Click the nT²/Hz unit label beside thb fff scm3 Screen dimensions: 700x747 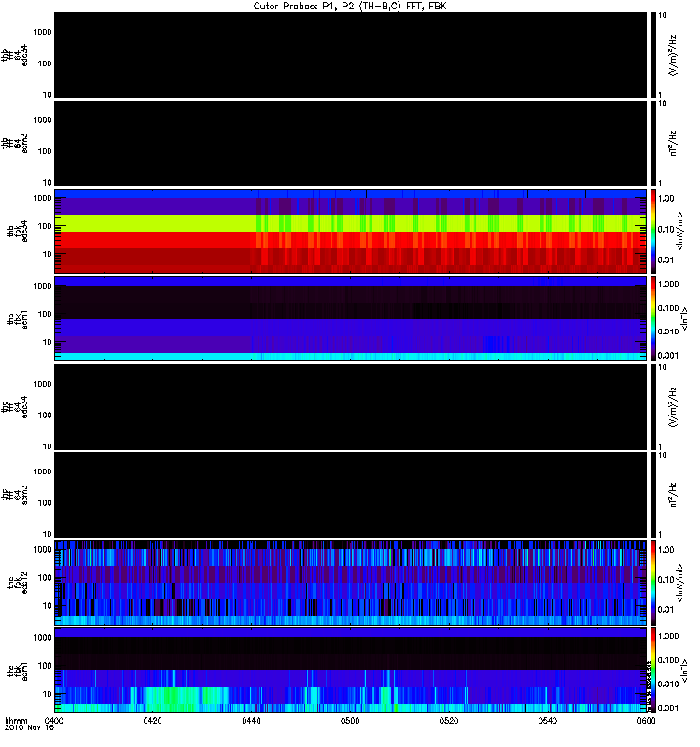coord(673,143)
